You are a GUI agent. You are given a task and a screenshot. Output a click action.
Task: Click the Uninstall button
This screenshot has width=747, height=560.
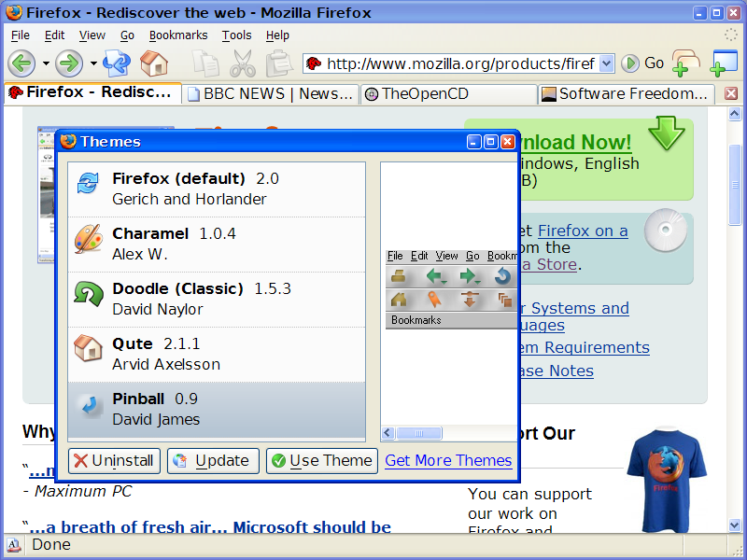114,460
